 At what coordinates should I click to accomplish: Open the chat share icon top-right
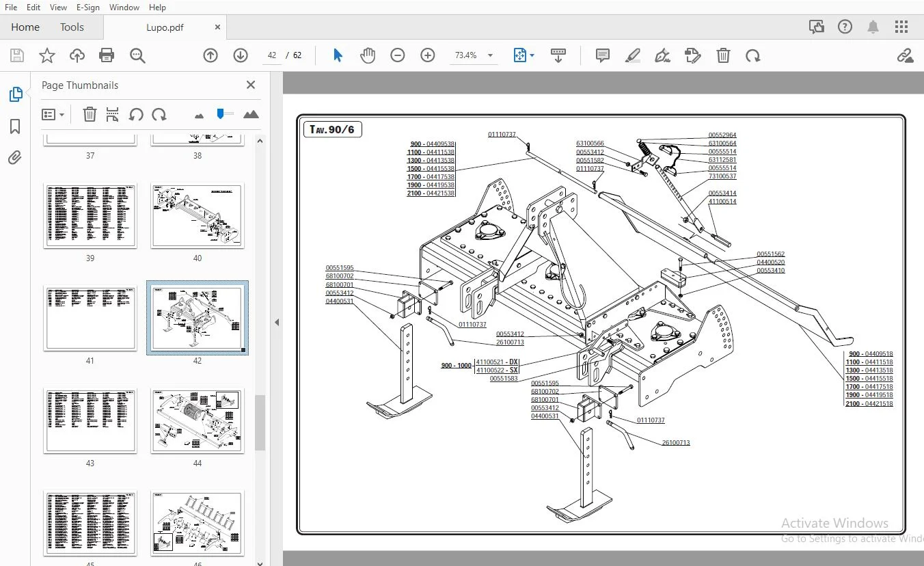(x=817, y=27)
